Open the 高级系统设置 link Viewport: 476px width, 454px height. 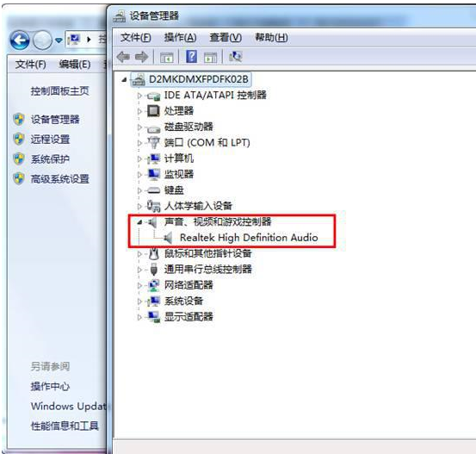pyautogui.click(x=59, y=178)
